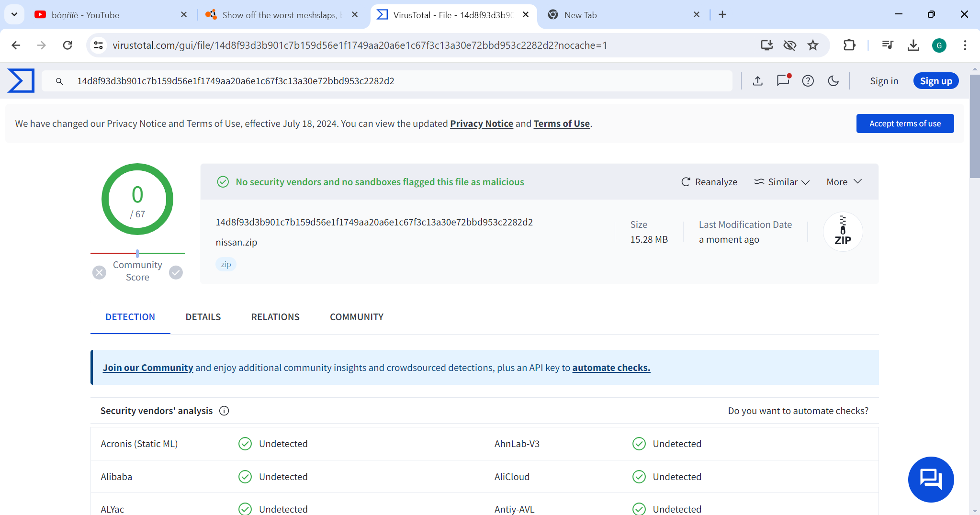
Task: Click the page vertical scrollbar thumb
Action: (x=975, y=126)
